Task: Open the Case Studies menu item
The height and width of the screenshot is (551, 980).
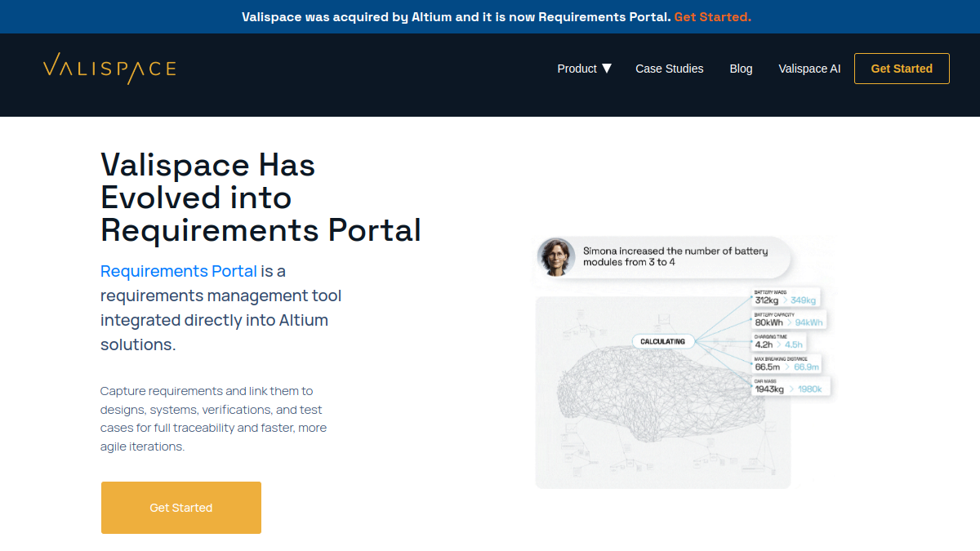Action: point(670,69)
